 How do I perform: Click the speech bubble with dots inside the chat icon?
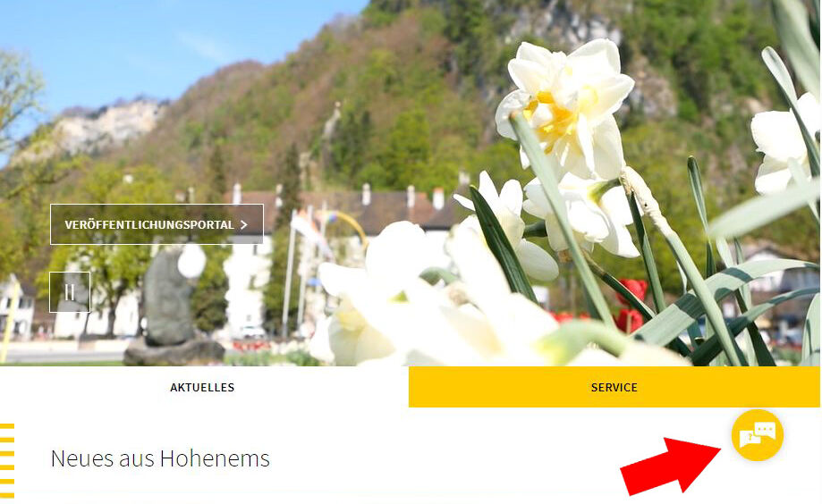766,431
